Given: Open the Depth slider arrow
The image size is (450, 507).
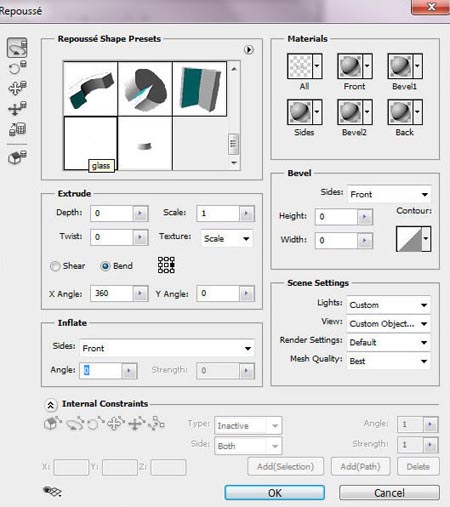Looking at the screenshot, I should click(x=140, y=213).
